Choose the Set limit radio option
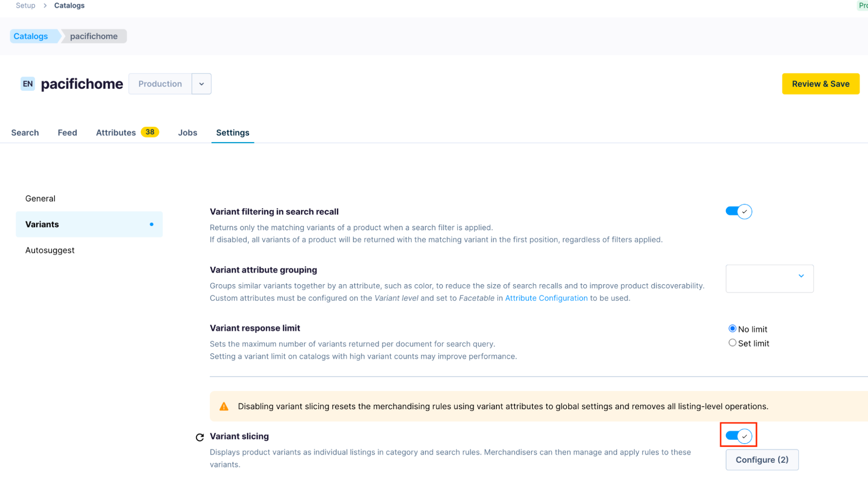The height and width of the screenshot is (487, 868). pos(733,343)
